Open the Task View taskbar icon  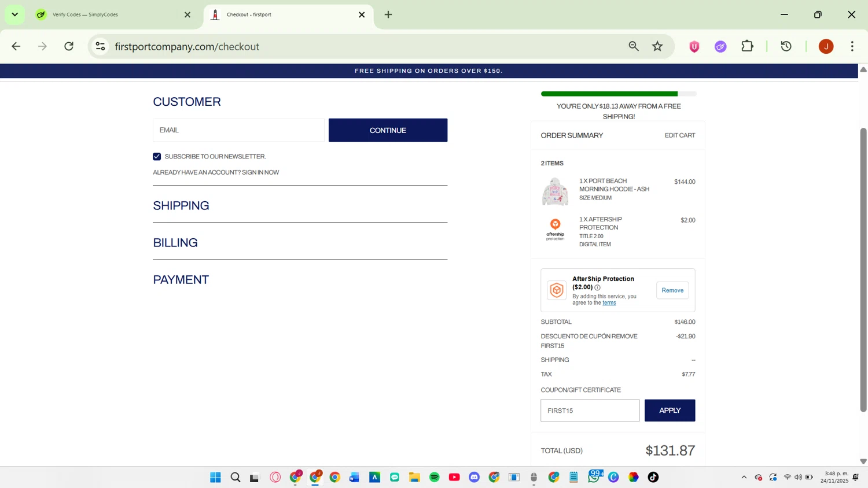255,478
